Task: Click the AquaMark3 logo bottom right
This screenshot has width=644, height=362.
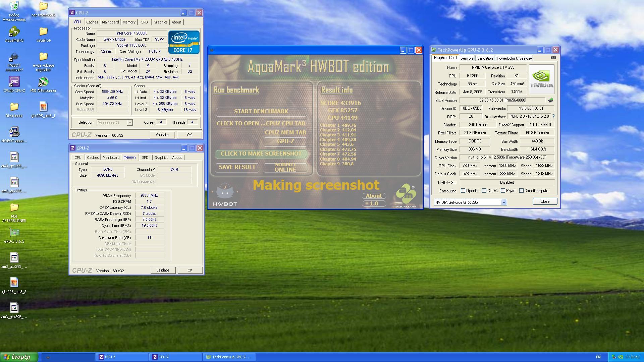Action: [x=406, y=196]
